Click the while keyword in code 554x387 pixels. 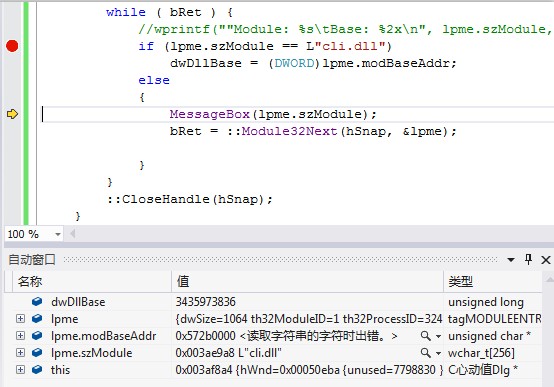(x=125, y=12)
